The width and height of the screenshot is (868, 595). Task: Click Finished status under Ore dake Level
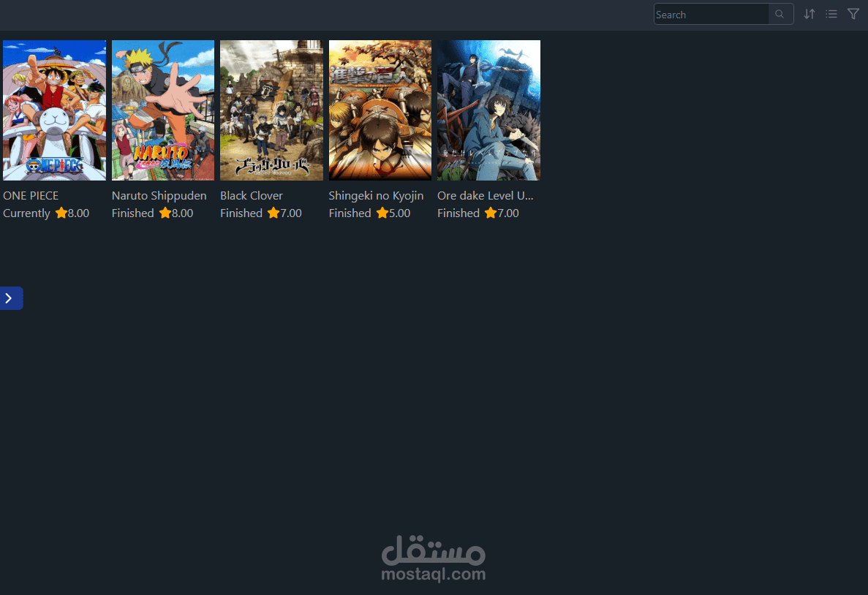click(458, 213)
